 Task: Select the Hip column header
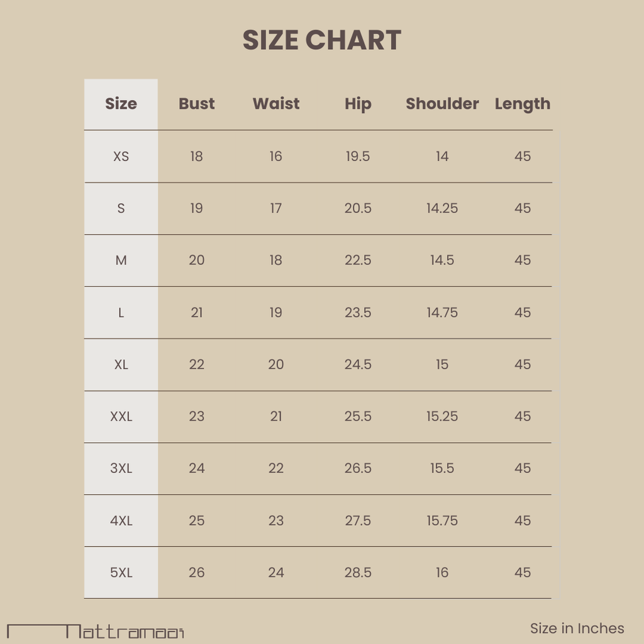point(358,104)
